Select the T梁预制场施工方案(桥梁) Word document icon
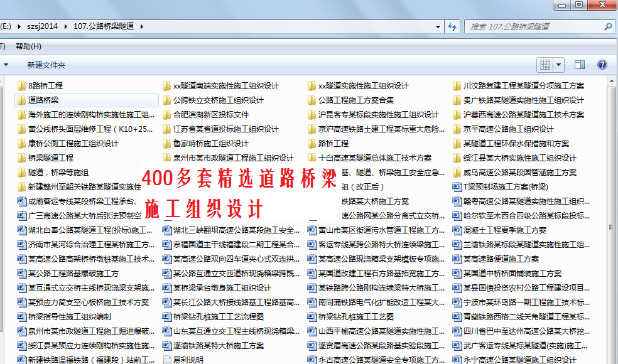 click(x=457, y=187)
